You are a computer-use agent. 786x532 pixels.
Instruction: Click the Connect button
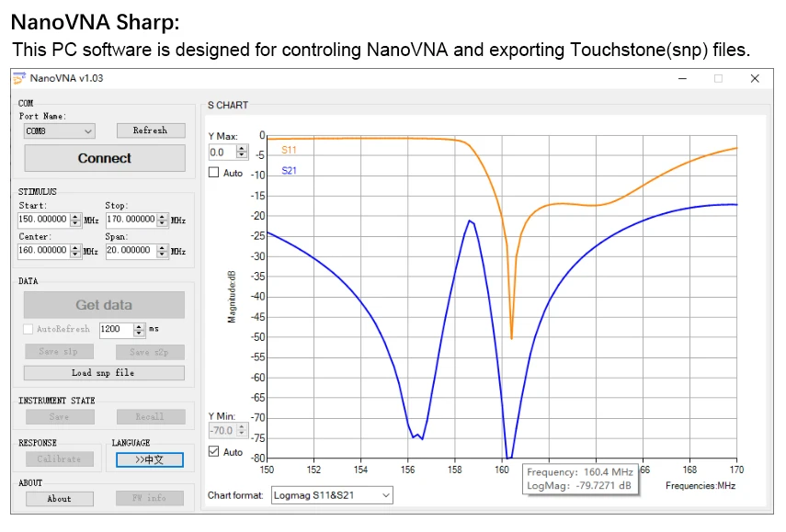tap(104, 158)
